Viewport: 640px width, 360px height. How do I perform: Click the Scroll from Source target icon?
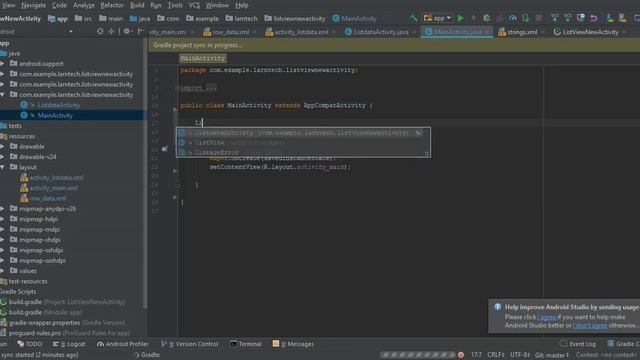(x=100, y=31)
